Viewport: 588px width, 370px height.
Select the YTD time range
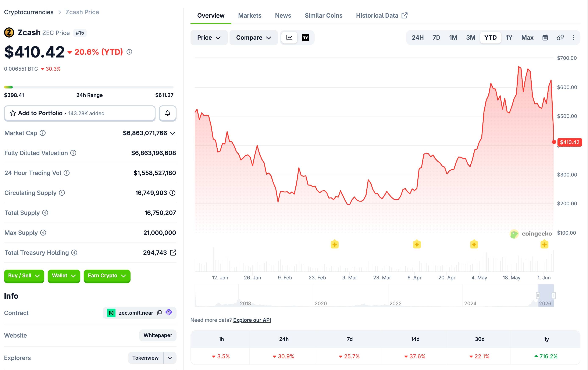(x=490, y=38)
